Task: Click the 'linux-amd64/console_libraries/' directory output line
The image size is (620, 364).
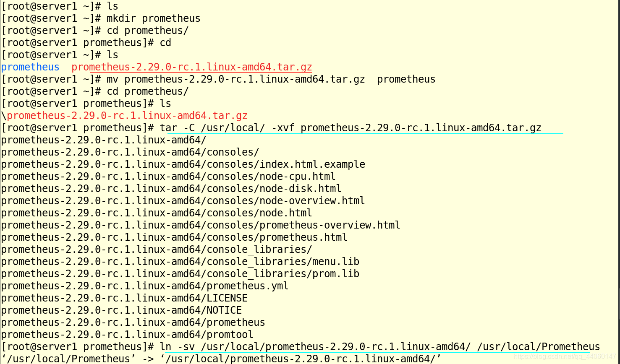Action: pos(157,250)
